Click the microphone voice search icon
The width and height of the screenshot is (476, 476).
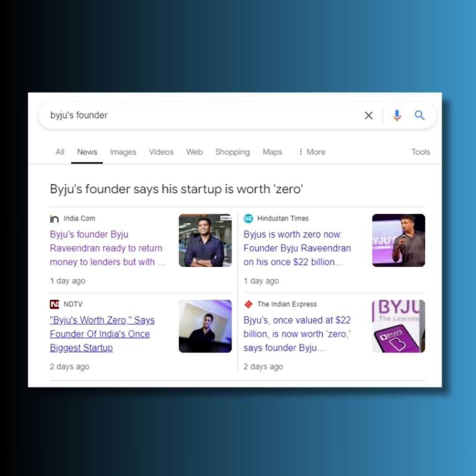point(397,115)
